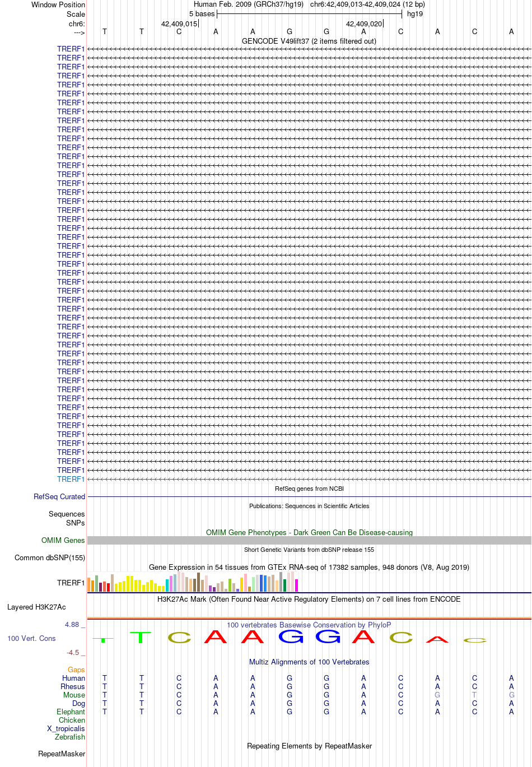Select the light blue TRERF1 transcript label
532x767 pixels.
point(71,480)
